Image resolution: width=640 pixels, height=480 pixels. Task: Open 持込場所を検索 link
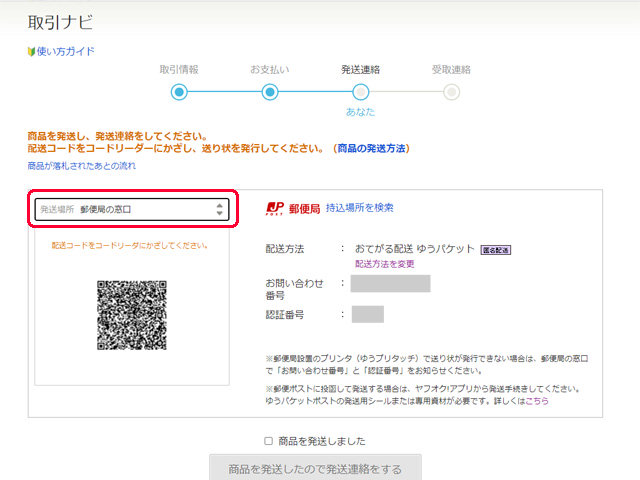click(360, 208)
